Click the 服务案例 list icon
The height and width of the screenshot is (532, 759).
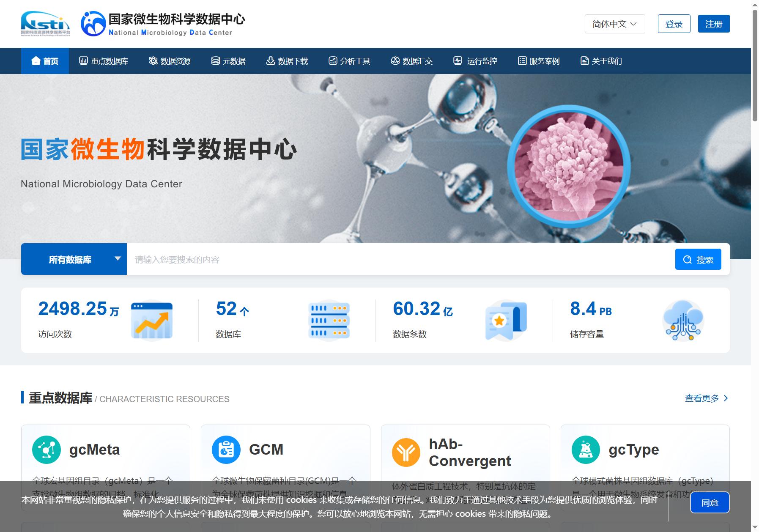click(x=522, y=61)
